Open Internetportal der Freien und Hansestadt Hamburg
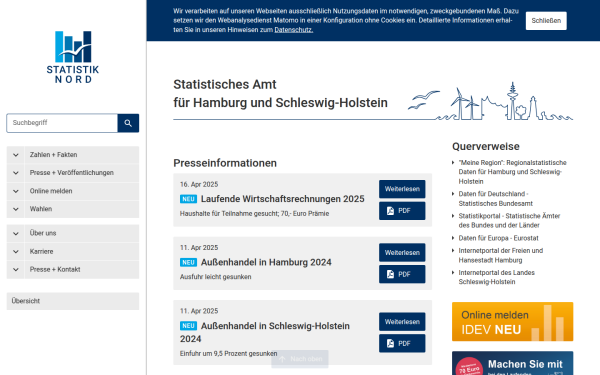 point(501,256)
